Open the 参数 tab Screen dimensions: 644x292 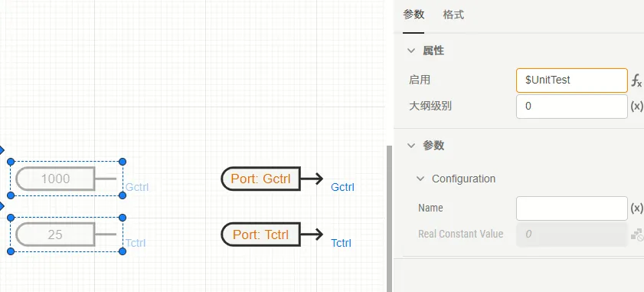tap(414, 15)
